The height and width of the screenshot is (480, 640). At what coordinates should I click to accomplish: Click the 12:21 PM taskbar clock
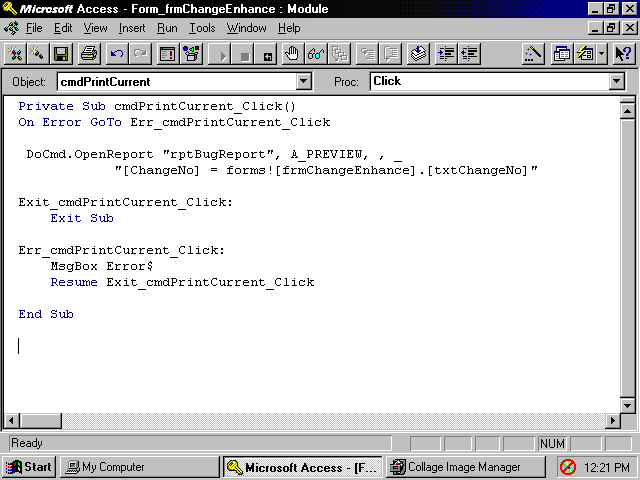point(607,467)
